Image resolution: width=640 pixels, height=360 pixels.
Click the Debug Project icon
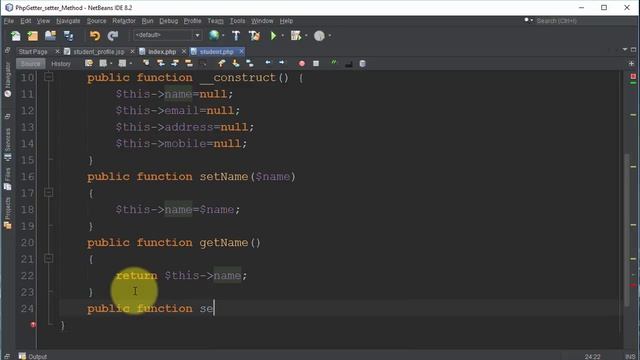(296, 36)
